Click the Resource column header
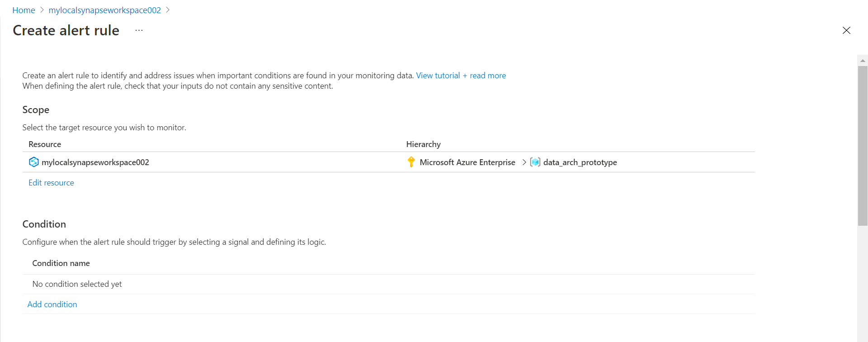 coord(45,144)
